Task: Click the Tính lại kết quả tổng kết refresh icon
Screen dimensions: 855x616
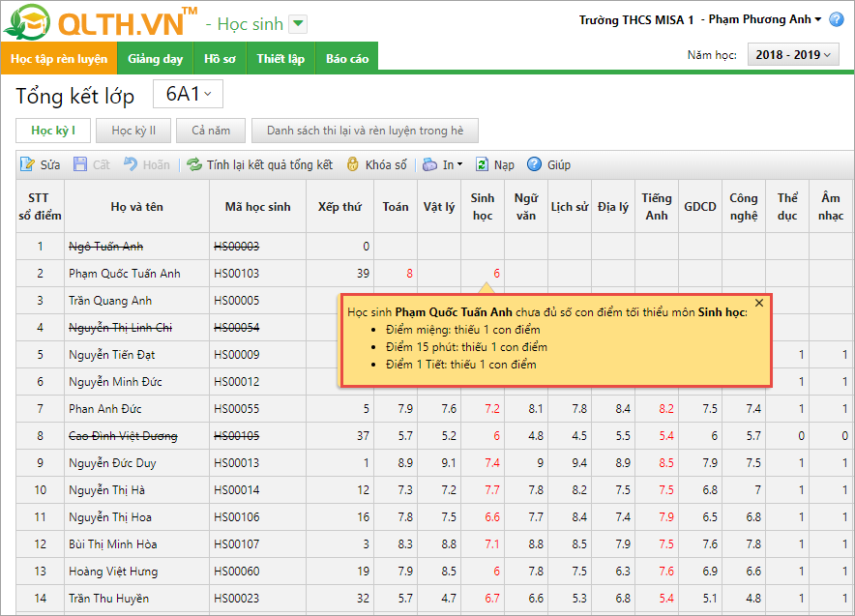Action: coord(194,165)
